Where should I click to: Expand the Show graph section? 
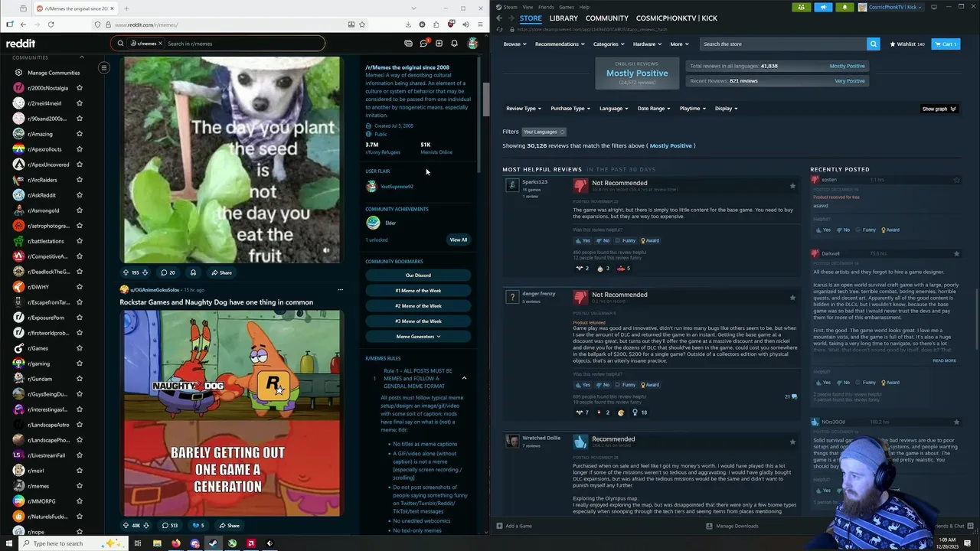point(939,109)
